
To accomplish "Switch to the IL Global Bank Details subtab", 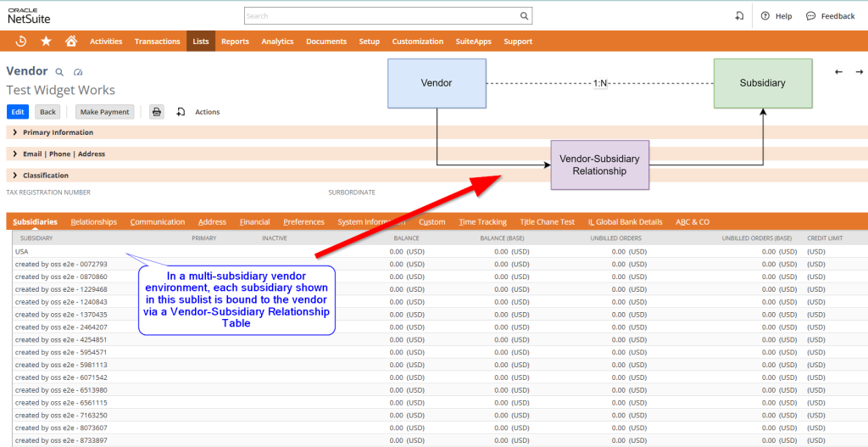I will (625, 221).
